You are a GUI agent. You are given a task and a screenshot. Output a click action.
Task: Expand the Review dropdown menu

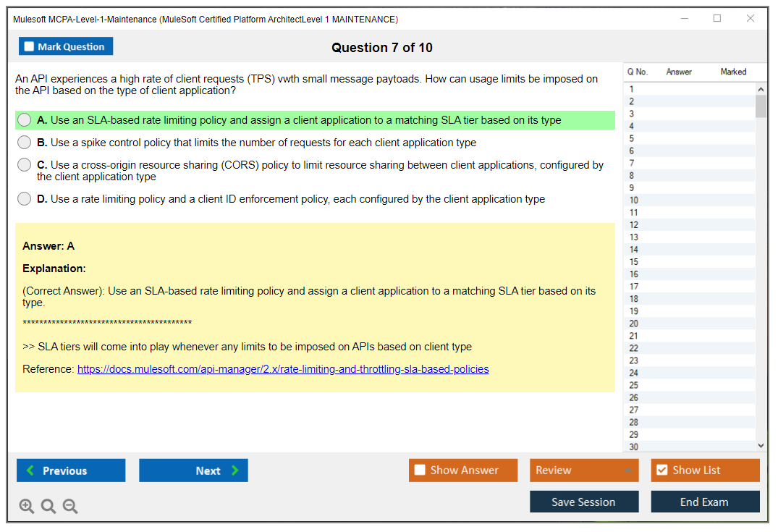(583, 470)
